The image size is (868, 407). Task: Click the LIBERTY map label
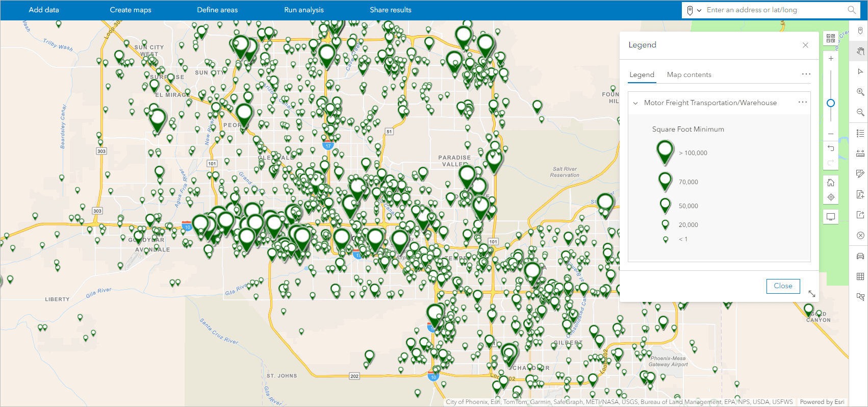57,299
